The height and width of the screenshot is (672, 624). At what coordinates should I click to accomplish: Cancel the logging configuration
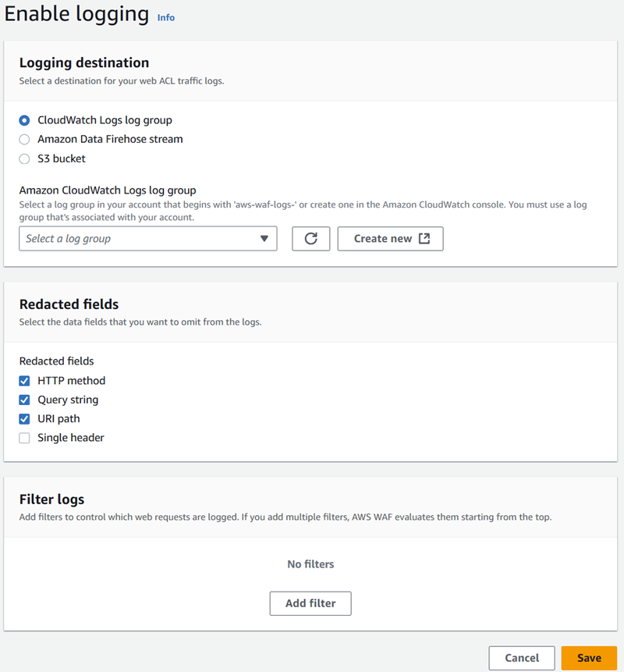click(522, 658)
